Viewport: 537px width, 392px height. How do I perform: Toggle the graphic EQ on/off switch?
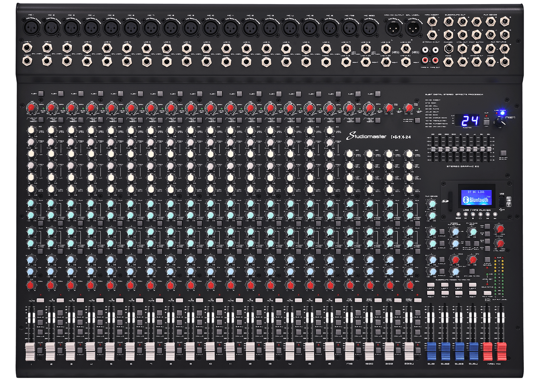[503, 153]
